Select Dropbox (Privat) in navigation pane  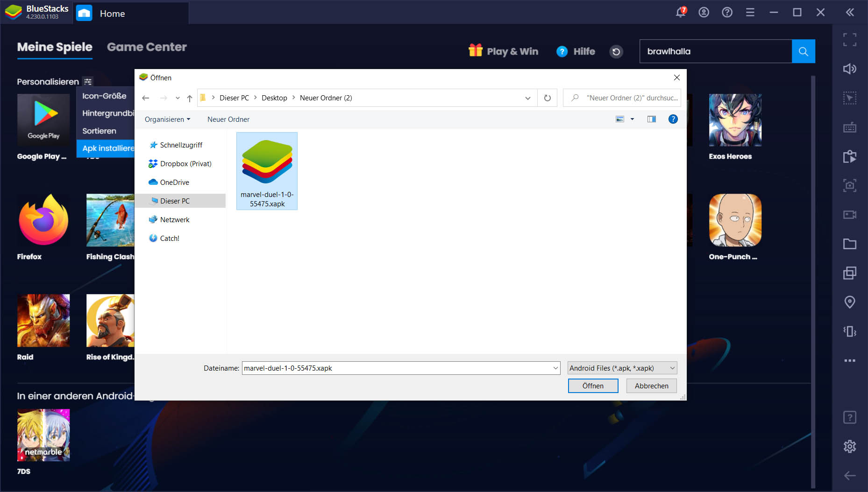tap(180, 163)
